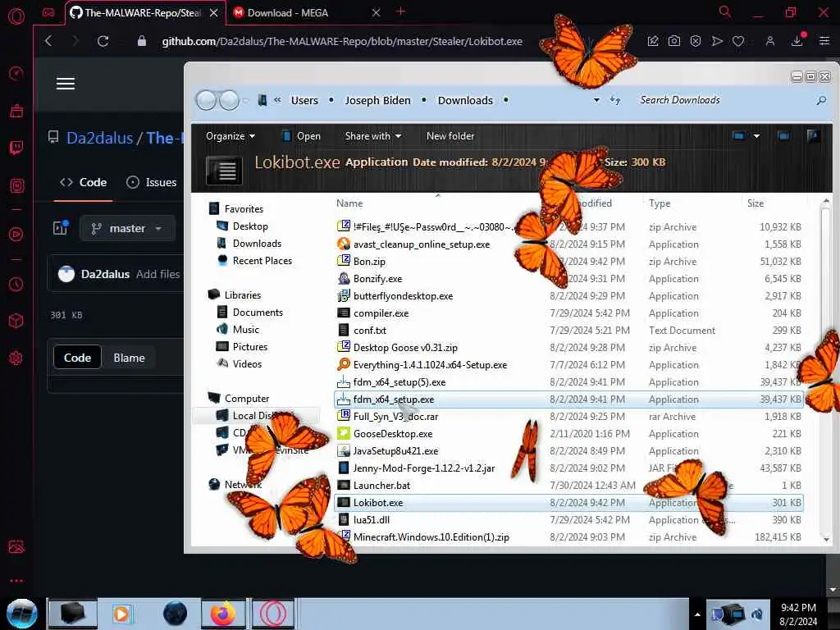This screenshot has width=840, height=630.
Task: Open the master branch dropdown on GitHub
Action: click(x=127, y=228)
